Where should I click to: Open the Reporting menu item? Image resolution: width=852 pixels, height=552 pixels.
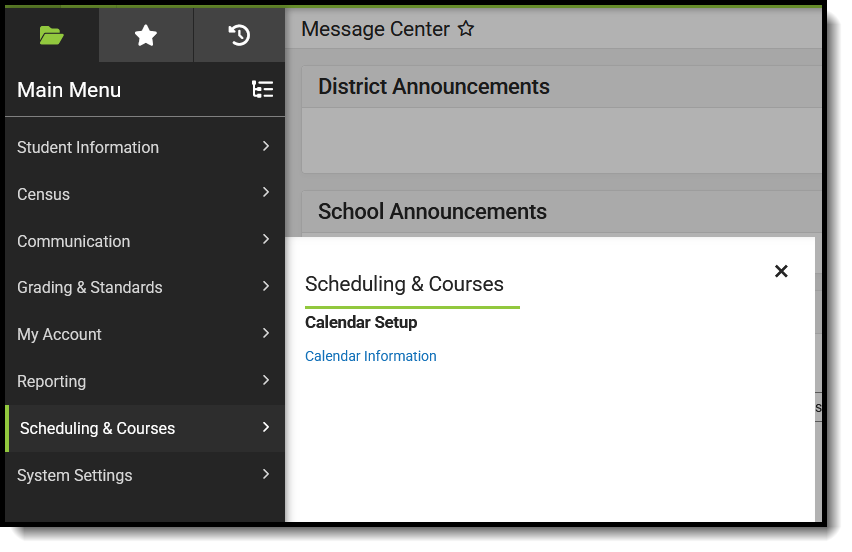coord(51,381)
